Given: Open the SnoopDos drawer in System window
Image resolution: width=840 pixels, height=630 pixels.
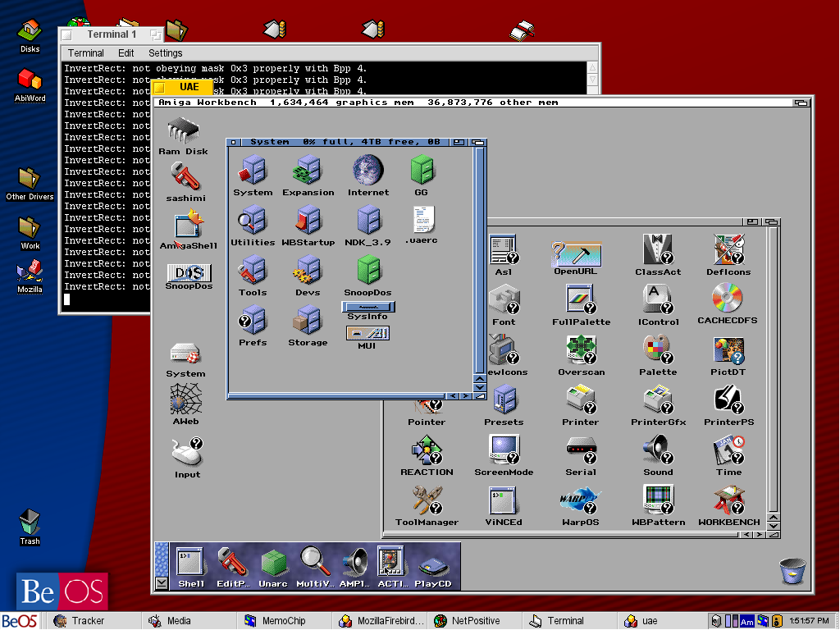Looking at the screenshot, I should (368, 270).
